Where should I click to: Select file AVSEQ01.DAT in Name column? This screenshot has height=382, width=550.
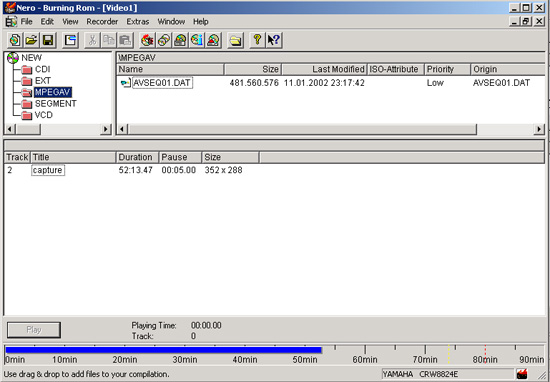[x=162, y=83]
